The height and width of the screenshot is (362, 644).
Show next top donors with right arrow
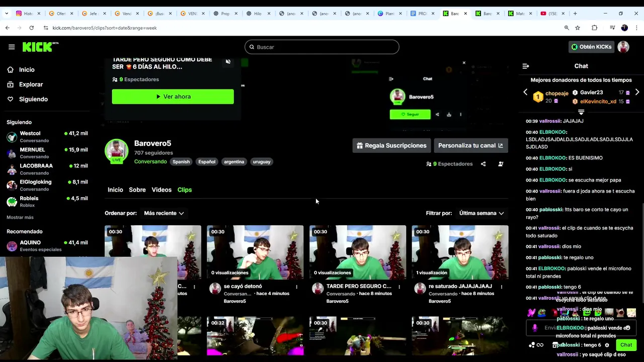pyautogui.click(x=637, y=92)
